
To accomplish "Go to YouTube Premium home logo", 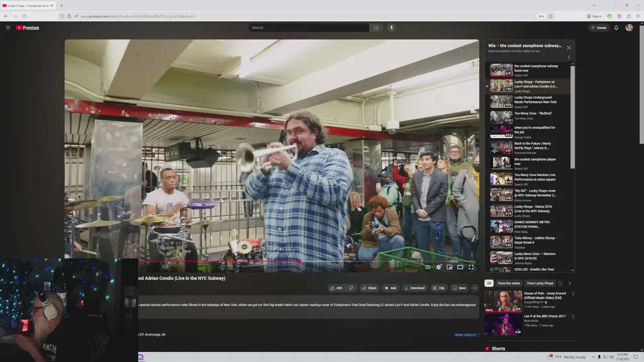I will point(28,28).
